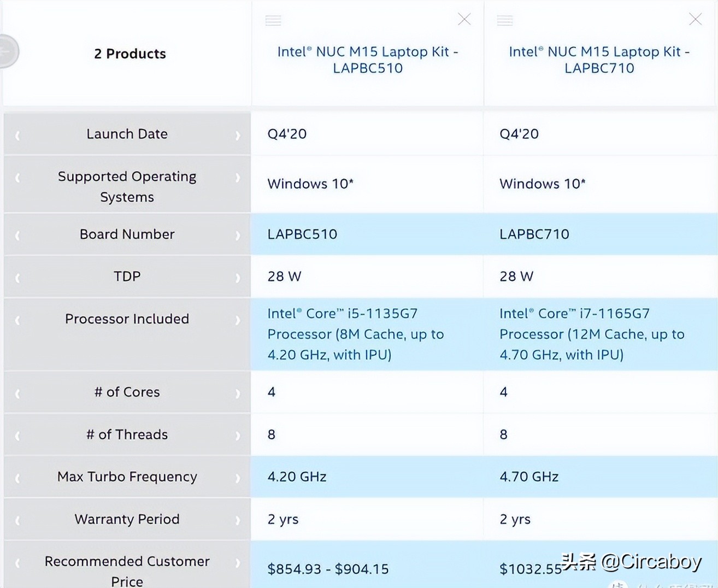718x588 pixels.
Task: Expand Warranty Period row right chevron
Action: click(238, 520)
